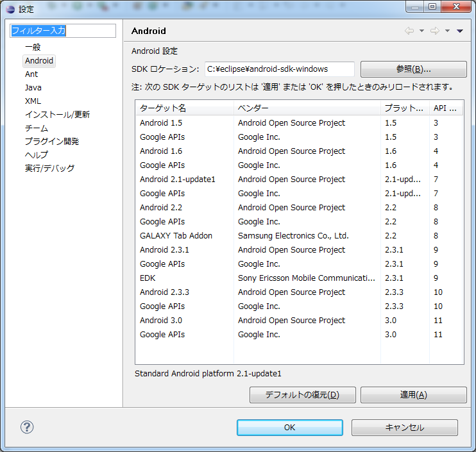
Task: Click Sony Ericsson Mobile Communicati... vendor cell
Action: pos(307,278)
